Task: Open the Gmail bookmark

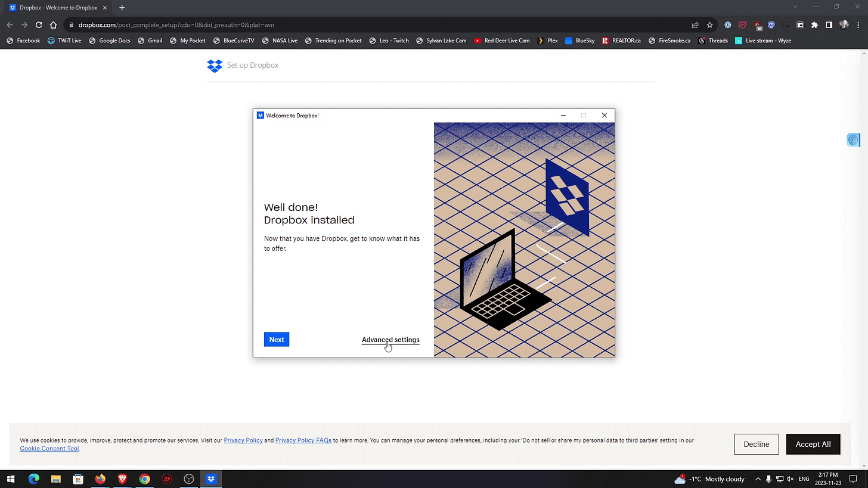Action: (x=150, y=41)
